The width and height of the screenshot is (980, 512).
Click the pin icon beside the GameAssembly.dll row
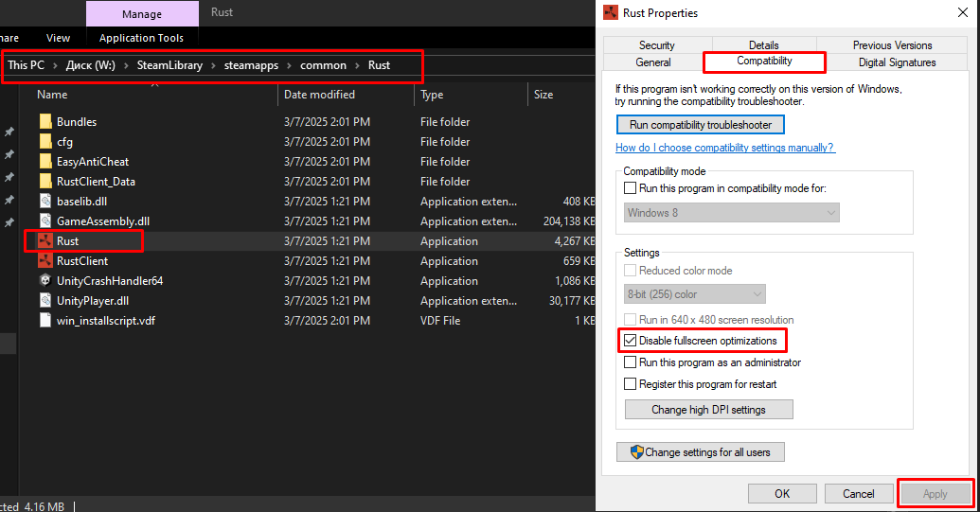click(9, 222)
